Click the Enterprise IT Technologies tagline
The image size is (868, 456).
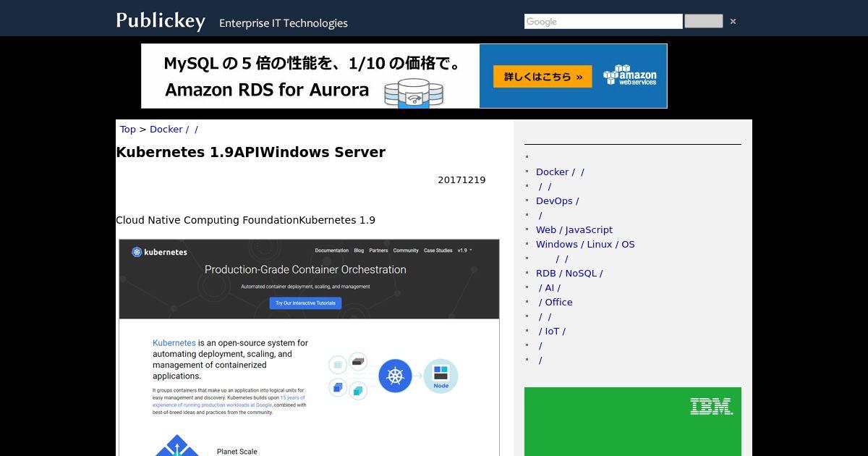(284, 23)
